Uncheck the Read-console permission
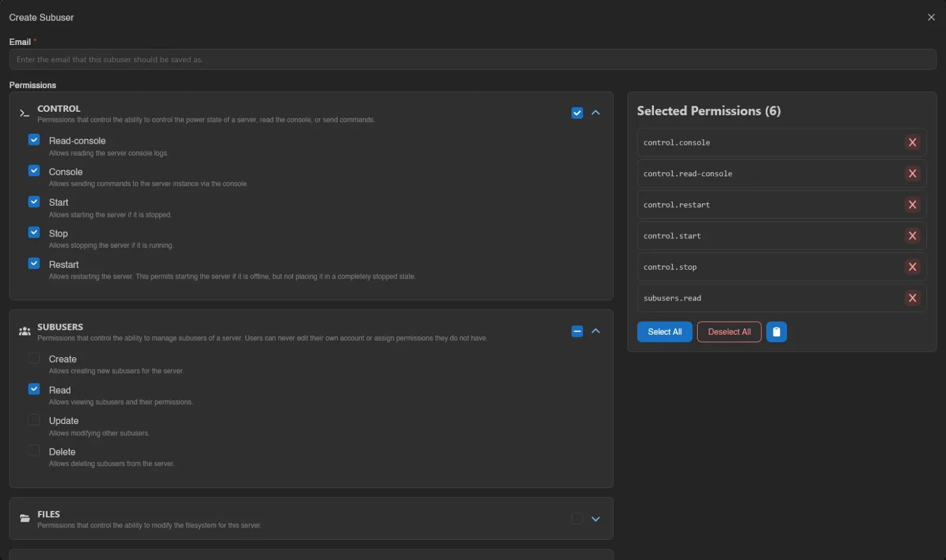The width and height of the screenshot is (946, 560). (x=34, y=140)
